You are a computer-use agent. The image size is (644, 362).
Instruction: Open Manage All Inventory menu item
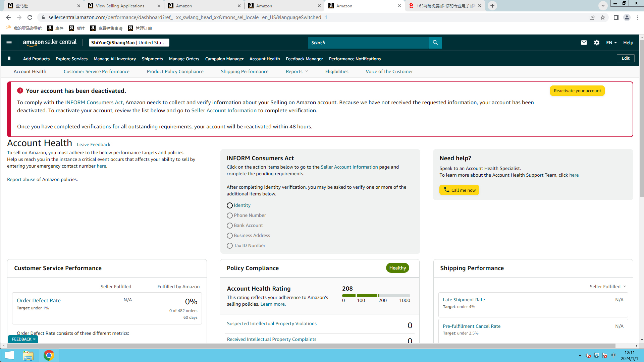(x=115, y=59)
